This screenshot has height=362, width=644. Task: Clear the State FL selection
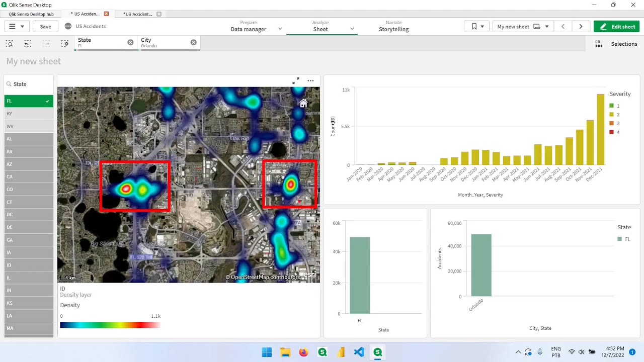(130, 42)
